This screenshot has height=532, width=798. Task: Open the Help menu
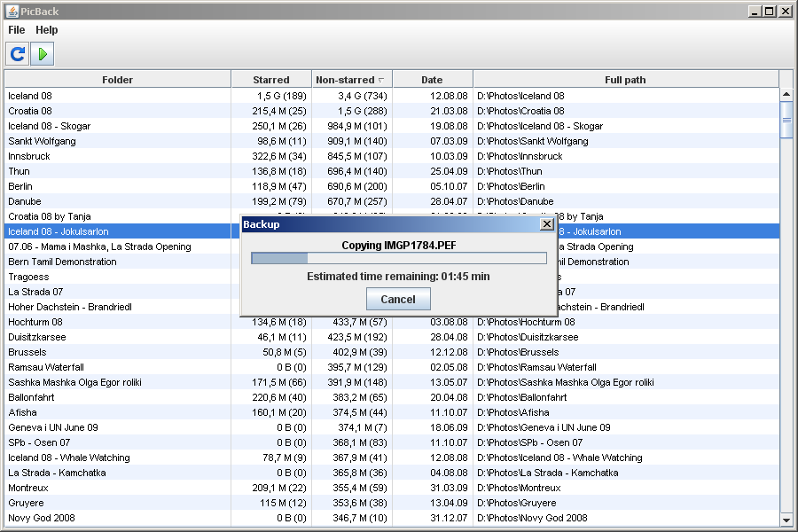[46, 30]
